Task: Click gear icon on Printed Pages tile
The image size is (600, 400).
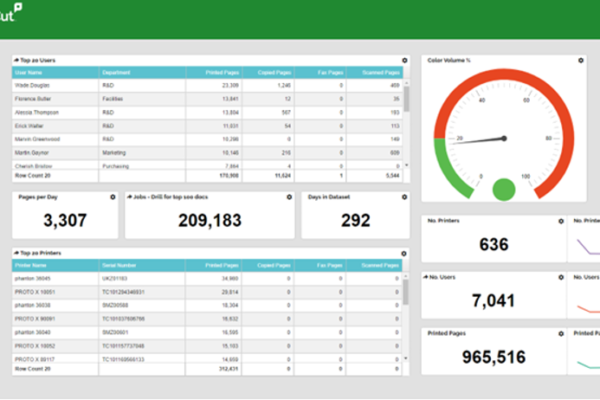Action: pos(561,333)
